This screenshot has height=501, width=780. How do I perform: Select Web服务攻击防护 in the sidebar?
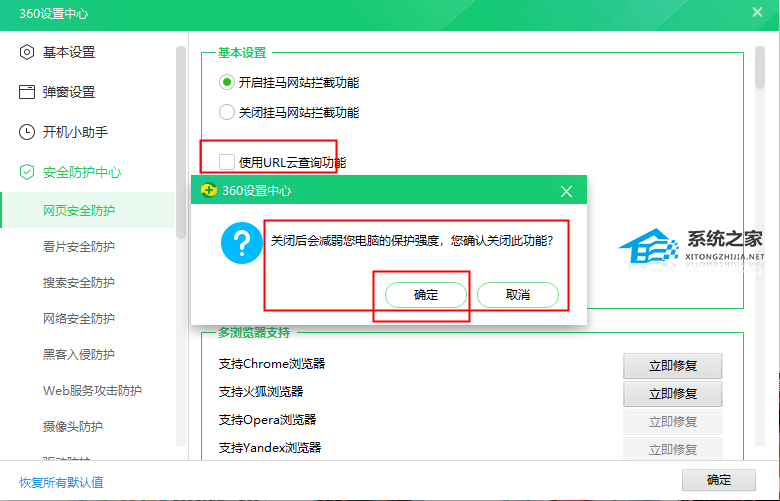[x=92, y=391]
